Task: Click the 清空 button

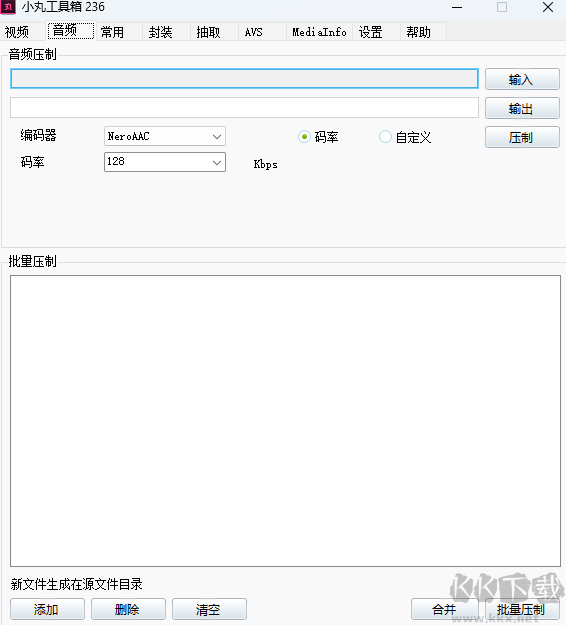Action: pos(209,609)
